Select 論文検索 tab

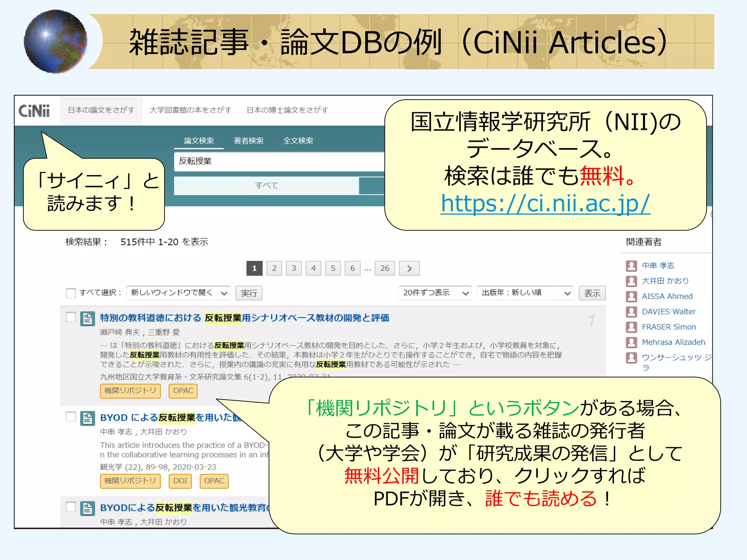pyautogui.click(x=199, y=141)
